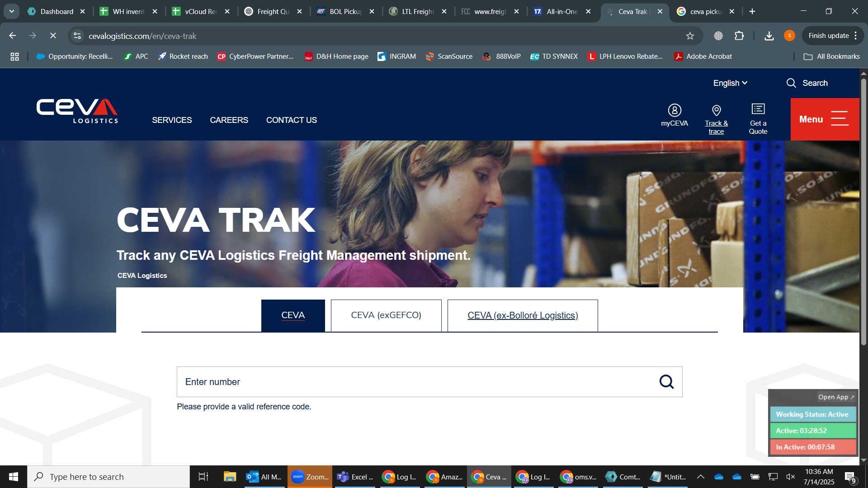Click Open App in tracker widget

click(x=836, y=397)
